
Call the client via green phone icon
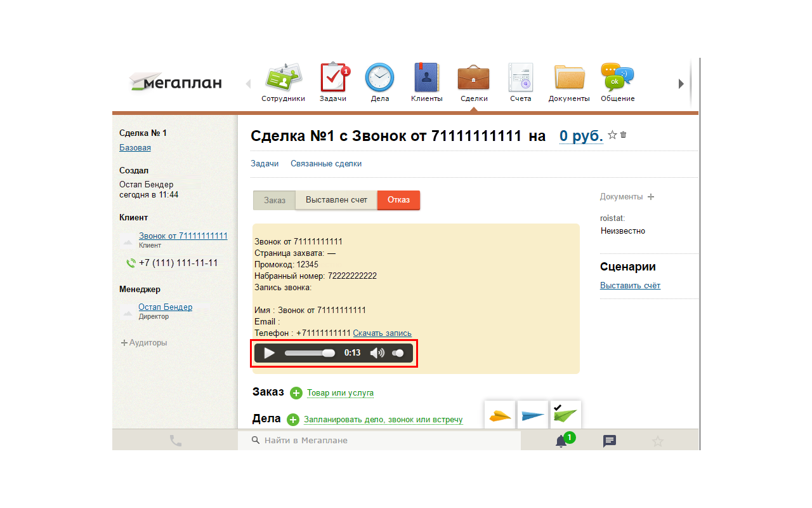point(131,263)
